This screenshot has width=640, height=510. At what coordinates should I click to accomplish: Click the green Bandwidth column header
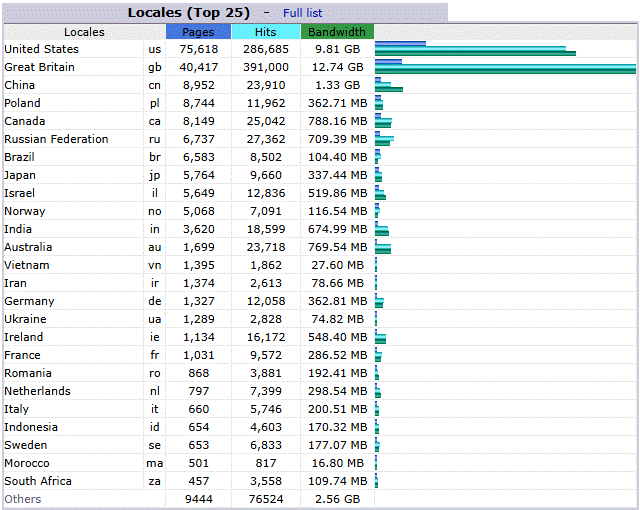(337, 32)
